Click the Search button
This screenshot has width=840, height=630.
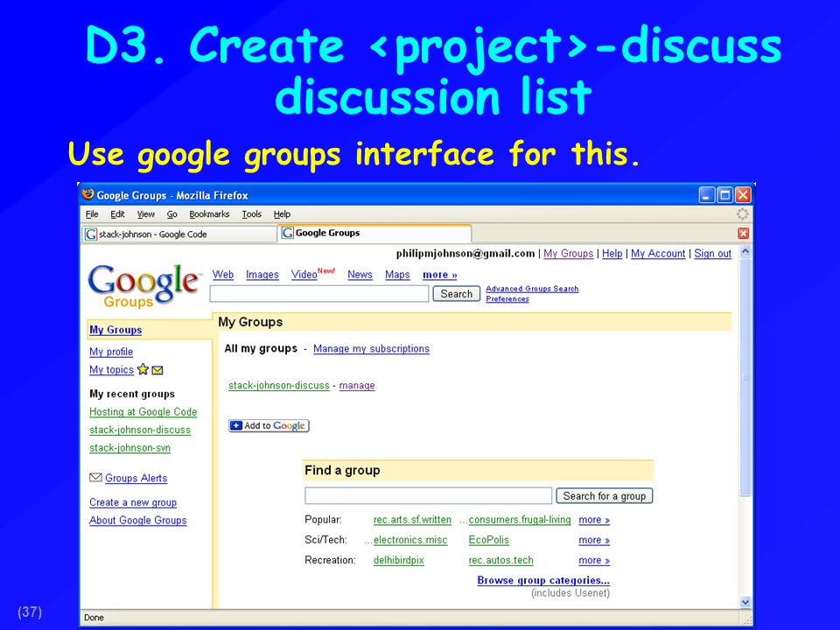point(457,294)
